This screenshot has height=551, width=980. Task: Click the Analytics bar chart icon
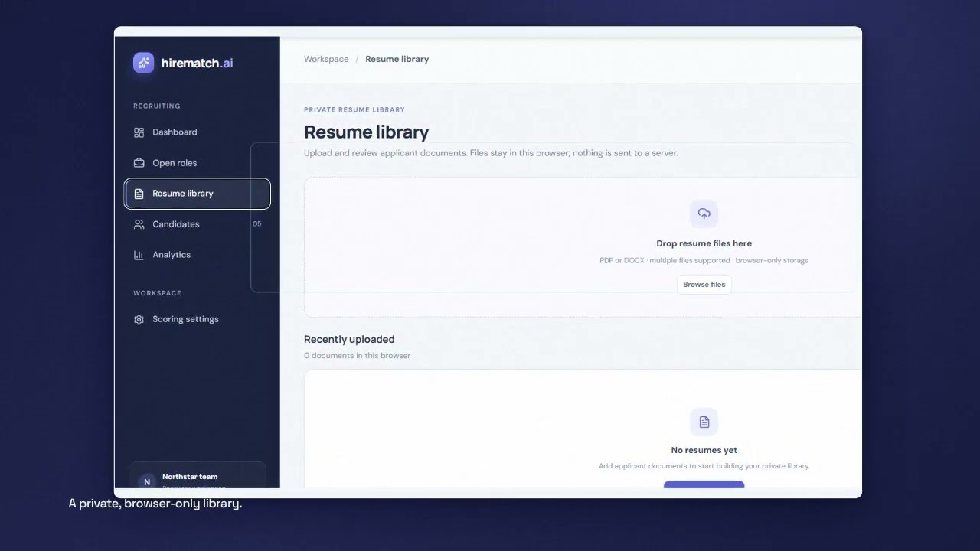pyautogui.click(x=139, y=255)
